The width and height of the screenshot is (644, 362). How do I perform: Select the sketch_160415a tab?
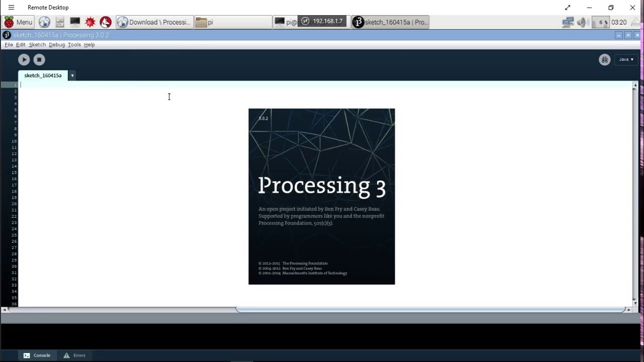[43, 75]
